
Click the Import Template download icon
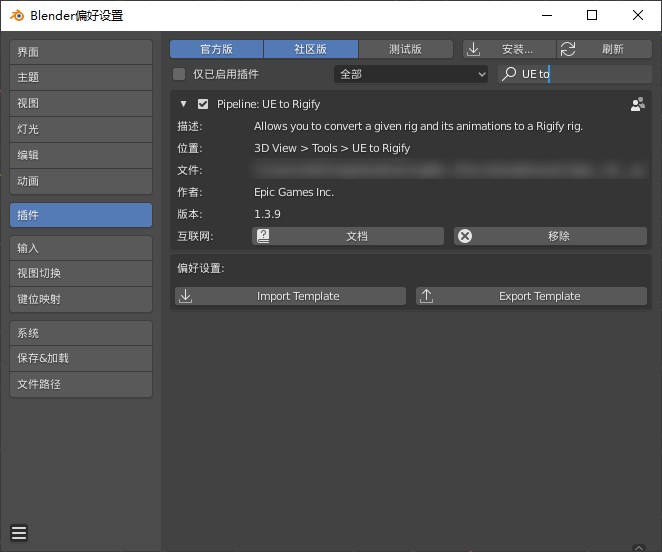point(185,296)
